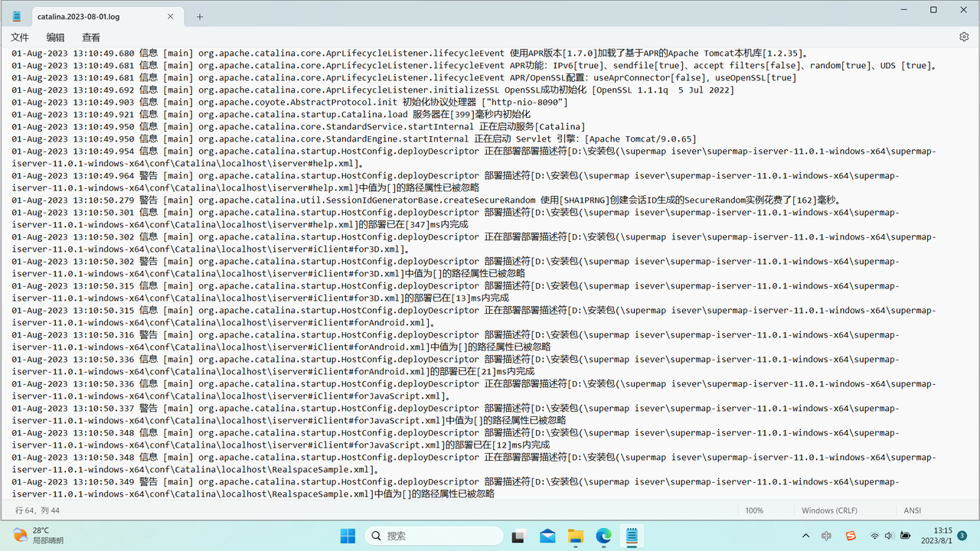This screenshot has width=980, height=551.
Task: Click the StandardService.startInternal log entry
Action: (x=299, y=127)
